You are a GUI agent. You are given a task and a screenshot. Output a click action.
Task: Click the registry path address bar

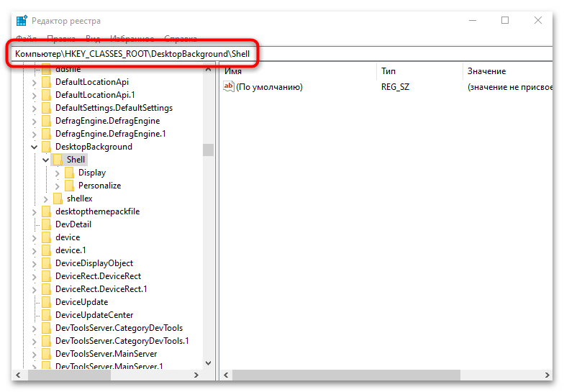click(282, 54)
